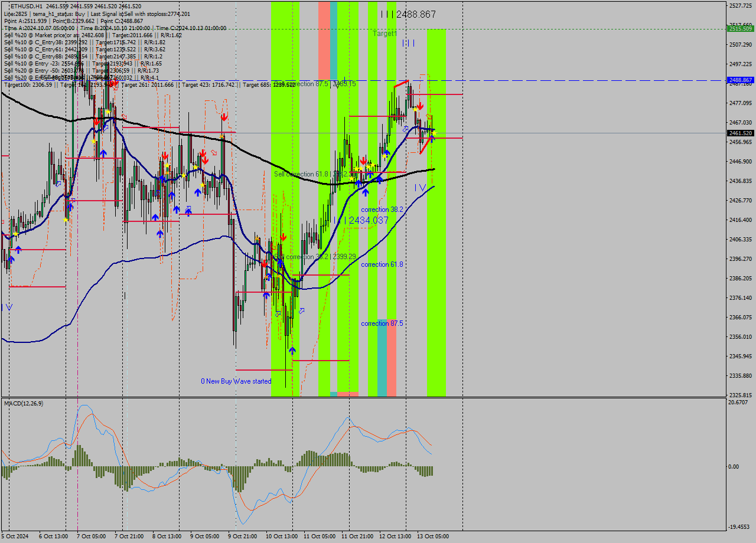Click the 'Line:2825' status line text
The height and width of the screenshot is (543, 756).
tap(97, 14)
